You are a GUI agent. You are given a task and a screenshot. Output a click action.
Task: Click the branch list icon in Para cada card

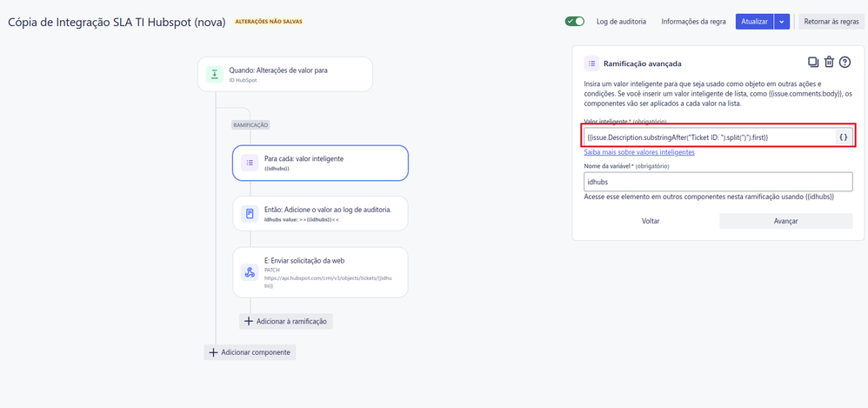pos(249,163)
